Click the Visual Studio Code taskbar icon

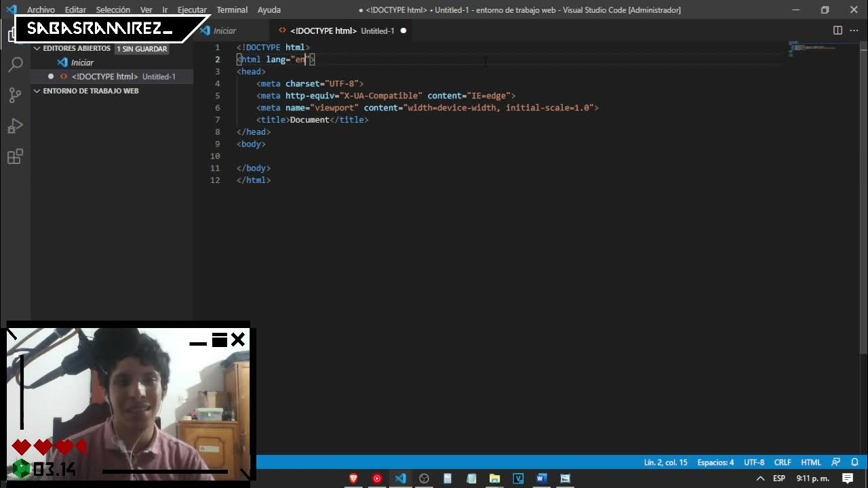pos(400,479)
